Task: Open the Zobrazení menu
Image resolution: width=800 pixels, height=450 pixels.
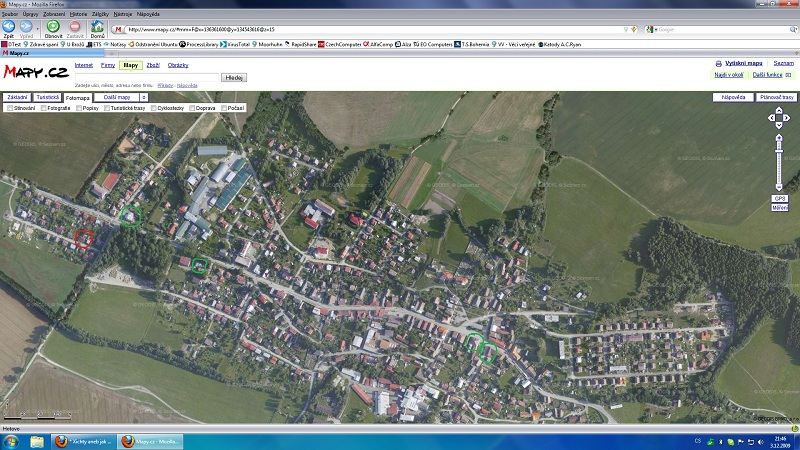Action: [x=54, y=14]
